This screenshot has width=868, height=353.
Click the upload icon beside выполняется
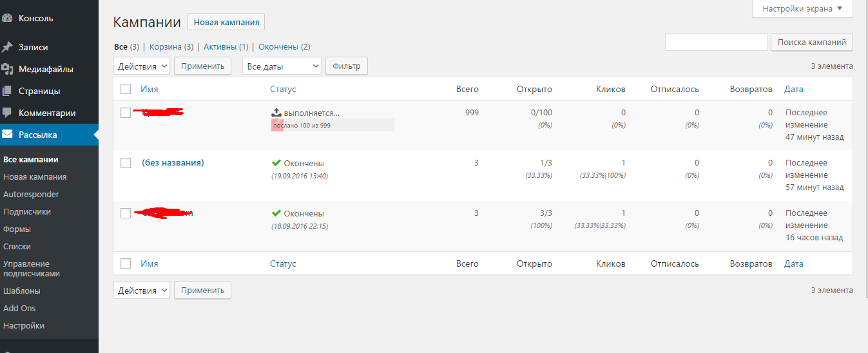click(x=276, y=113)
